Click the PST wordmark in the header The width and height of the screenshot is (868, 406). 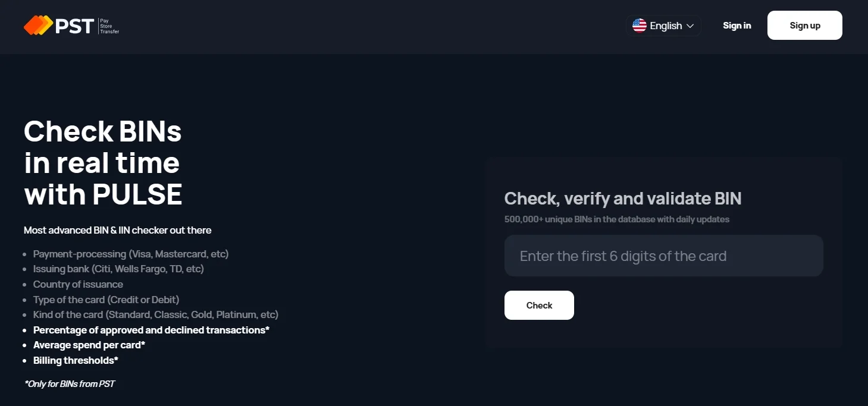click(74, 25)
